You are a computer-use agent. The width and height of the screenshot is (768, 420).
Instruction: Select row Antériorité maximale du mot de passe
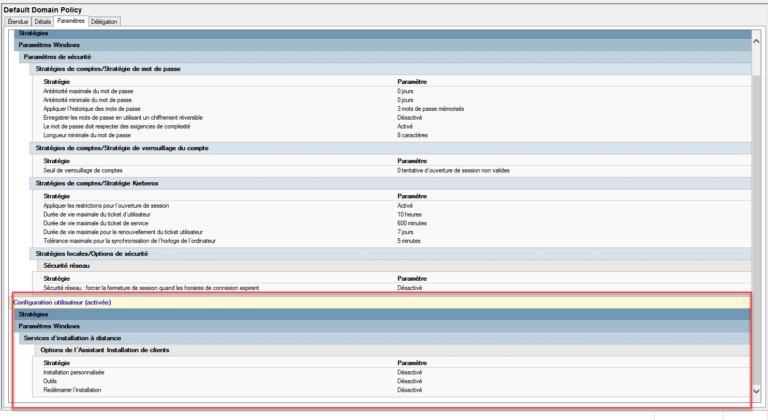point(392,91)
